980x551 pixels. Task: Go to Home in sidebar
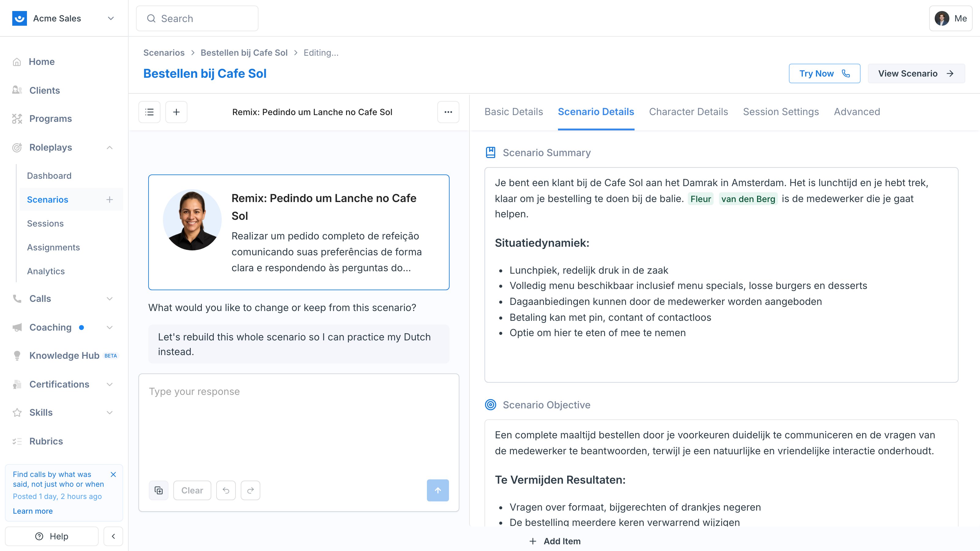pos(41,62)
